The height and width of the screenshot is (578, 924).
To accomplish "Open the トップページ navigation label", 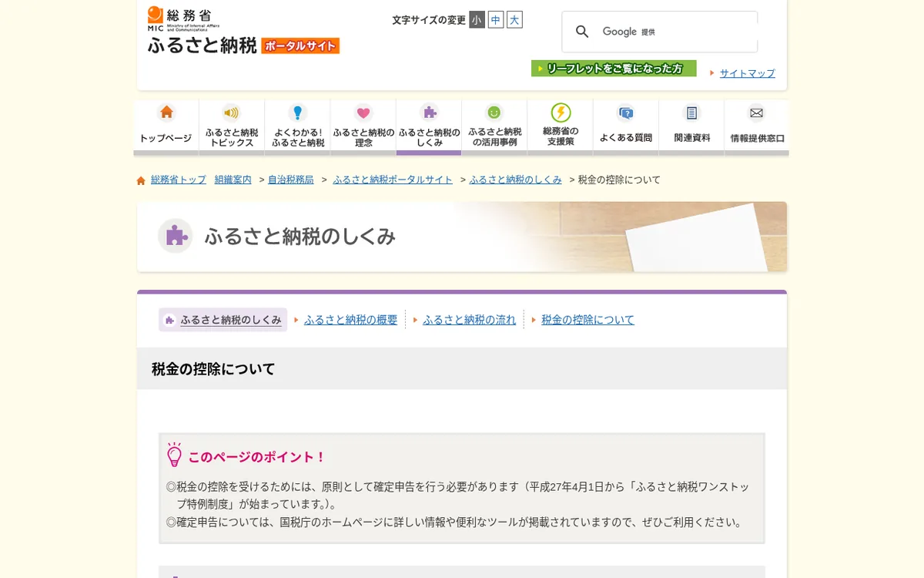I will (x=166, y=139).
